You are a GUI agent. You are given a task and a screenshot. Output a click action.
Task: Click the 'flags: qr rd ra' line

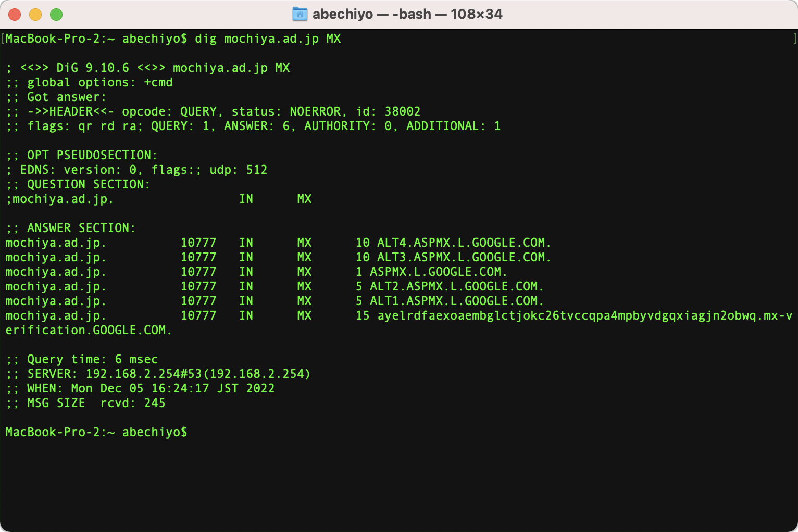pyautogui.click(x=253, y=126)
